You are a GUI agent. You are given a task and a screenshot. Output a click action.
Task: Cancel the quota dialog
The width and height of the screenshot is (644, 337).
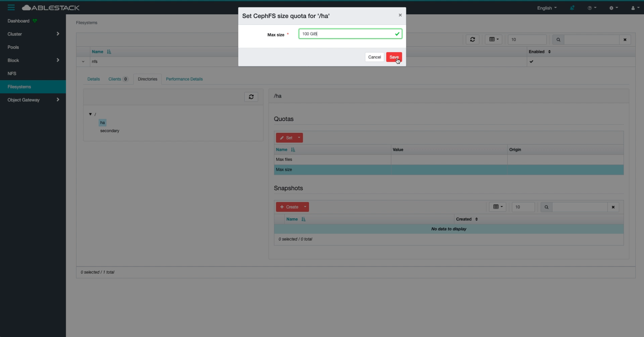tap(374, 57)
